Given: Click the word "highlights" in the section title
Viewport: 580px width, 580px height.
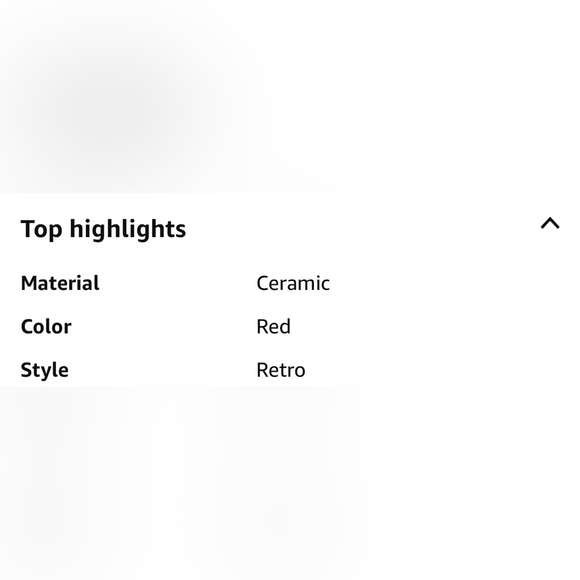Looking at the screenshot, I should pyautogui.click(x=128, y=229).
